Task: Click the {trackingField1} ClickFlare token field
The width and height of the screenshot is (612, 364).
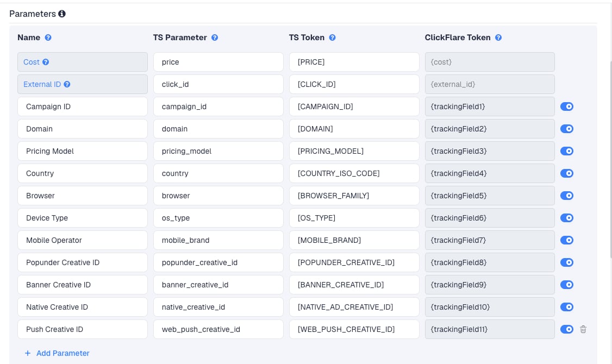Action: pyautogui.click(x=490, y=106)
